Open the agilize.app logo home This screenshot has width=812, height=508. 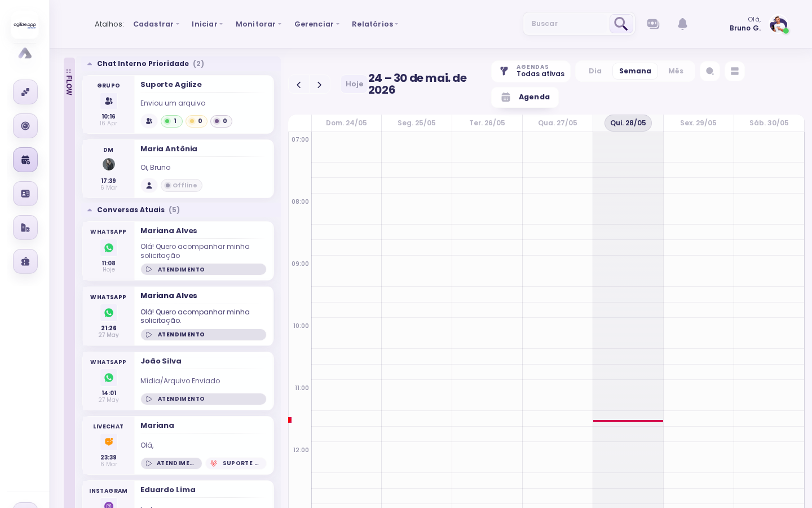[25, 25]
